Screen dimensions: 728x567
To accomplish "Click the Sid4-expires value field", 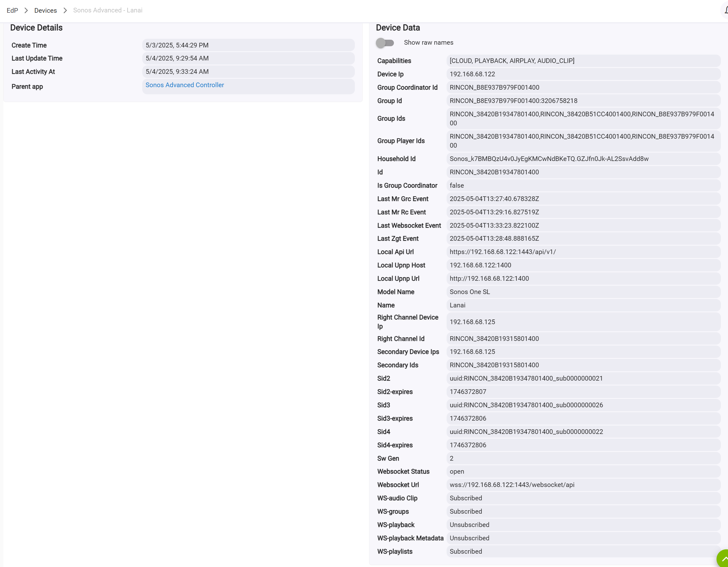I will tap(583, 445).
